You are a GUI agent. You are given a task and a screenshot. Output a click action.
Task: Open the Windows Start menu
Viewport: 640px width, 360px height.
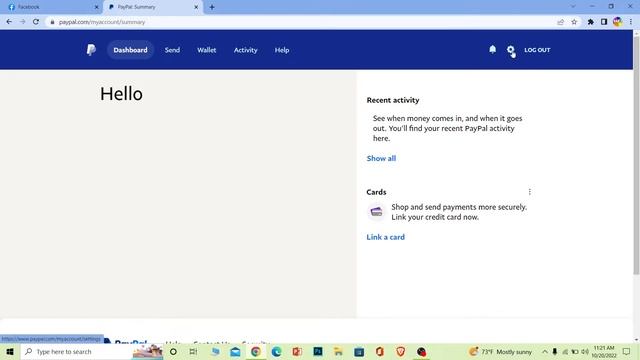click(x=10, y=351)
